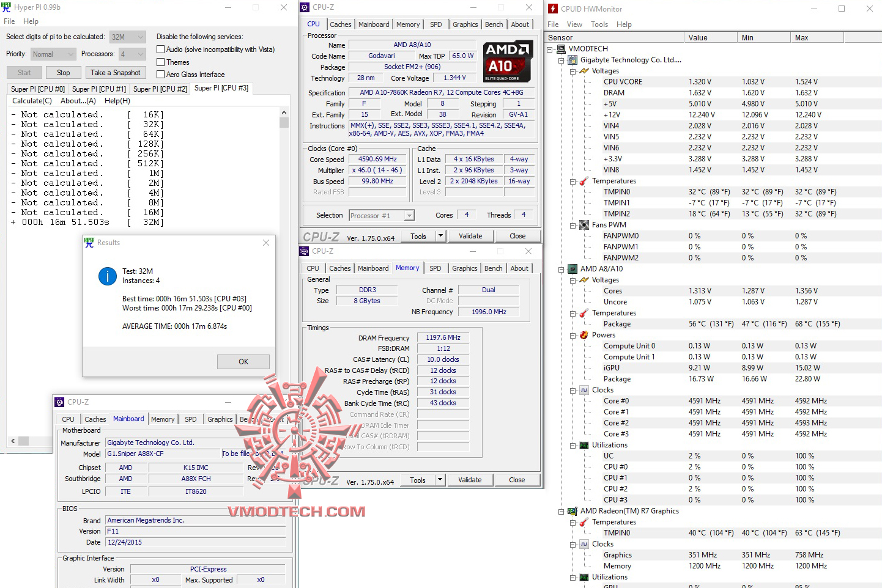Click Close button in Memory CPU-Z window
This screenshot has width=882, height=588.
pos(517,480)
